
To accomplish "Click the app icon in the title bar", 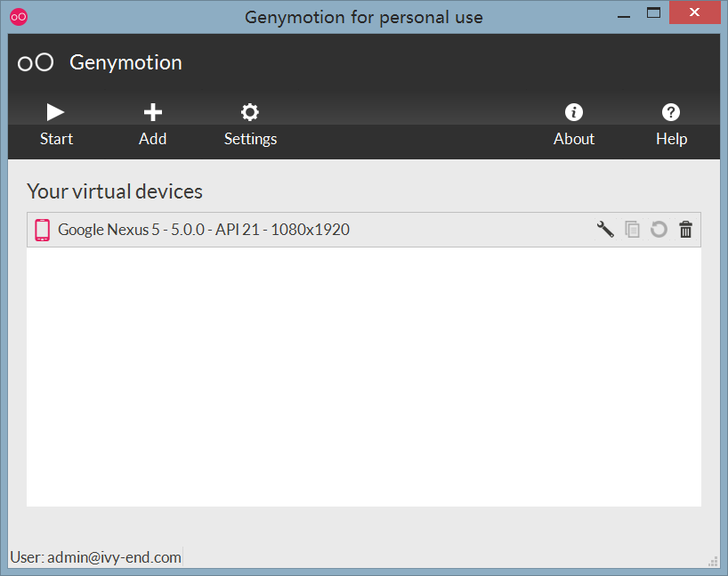I will [19, 16].
